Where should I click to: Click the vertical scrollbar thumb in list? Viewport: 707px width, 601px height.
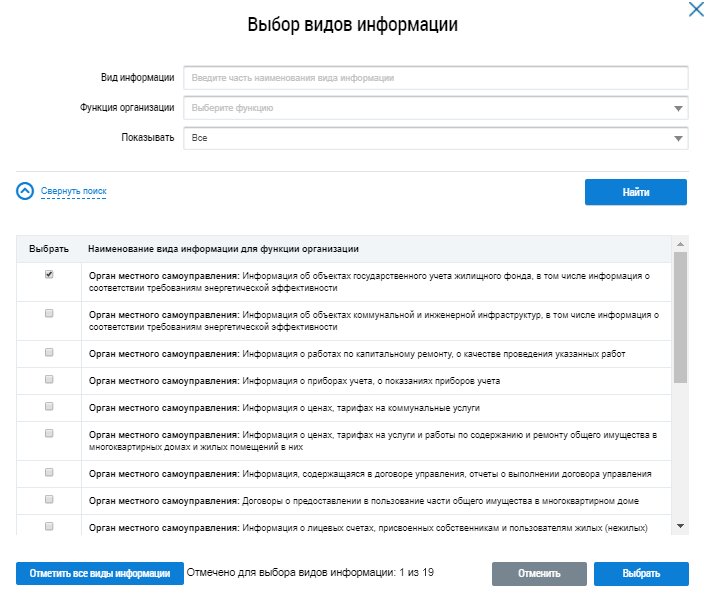pyautogui.click(x=680, y=317)
